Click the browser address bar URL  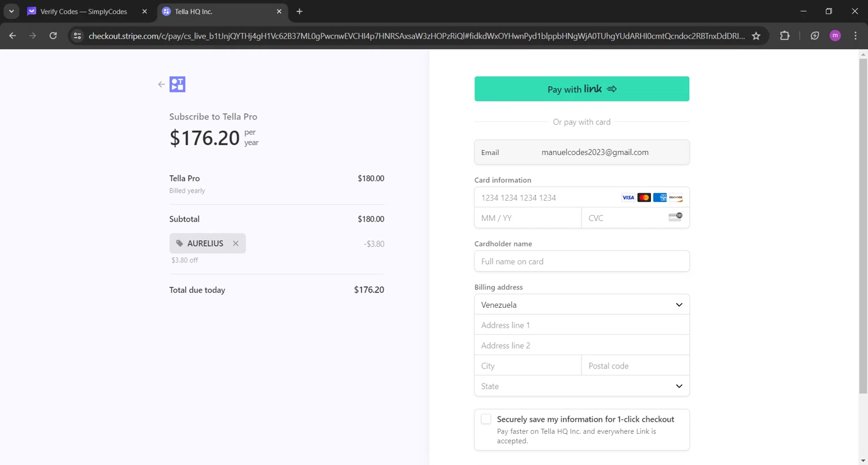(x=417, y=36)
